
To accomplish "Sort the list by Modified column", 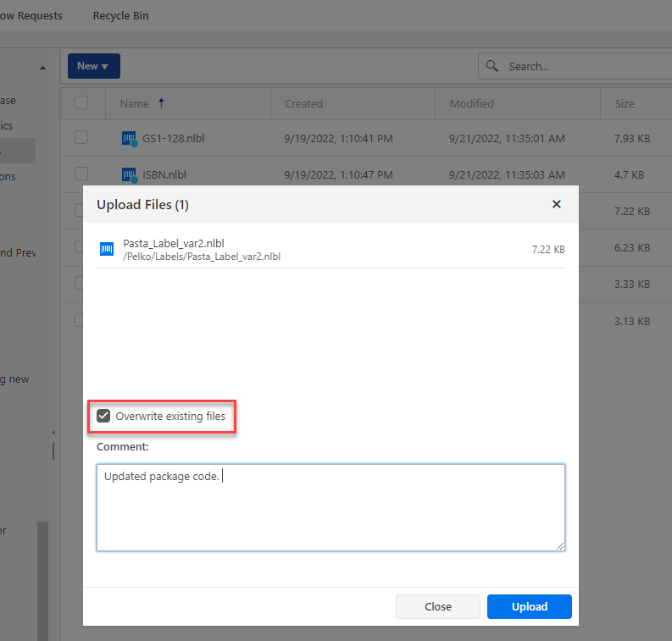I will [x=472, y=103].
